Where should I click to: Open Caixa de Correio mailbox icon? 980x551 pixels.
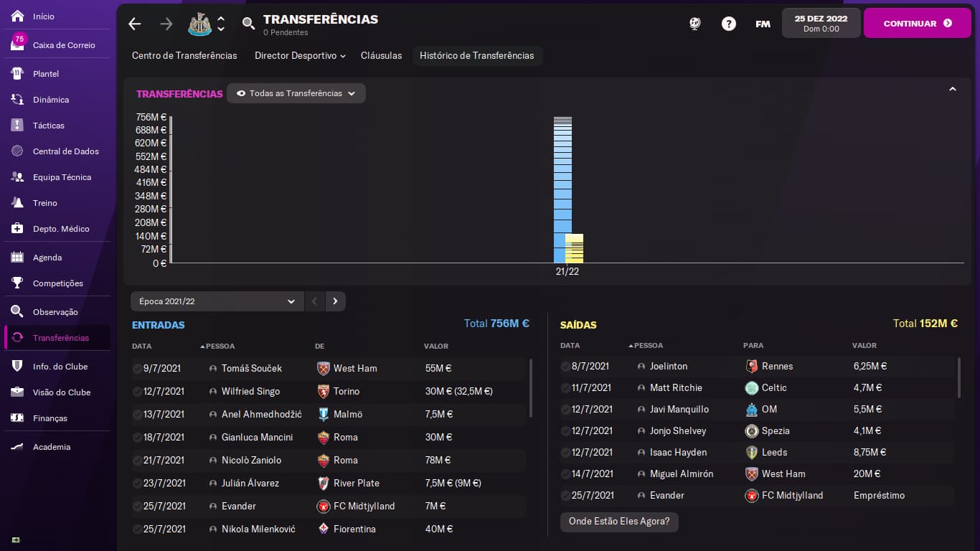[18, 44]
